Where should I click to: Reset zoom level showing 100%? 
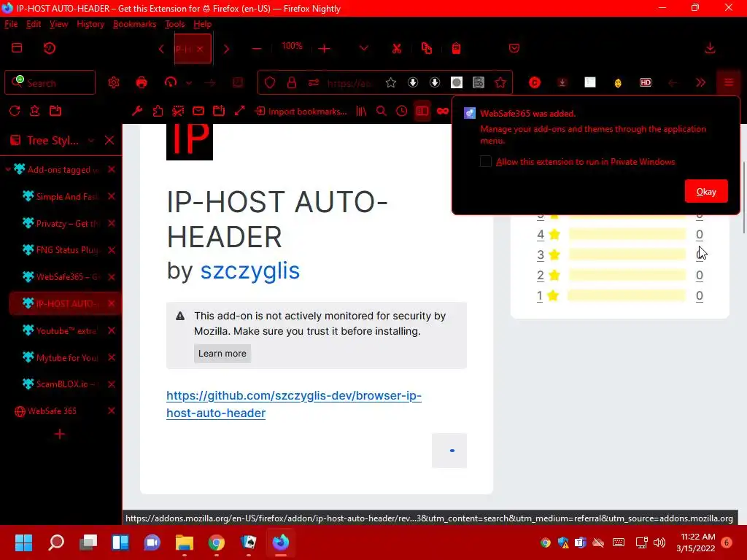[x=292, y=46]
